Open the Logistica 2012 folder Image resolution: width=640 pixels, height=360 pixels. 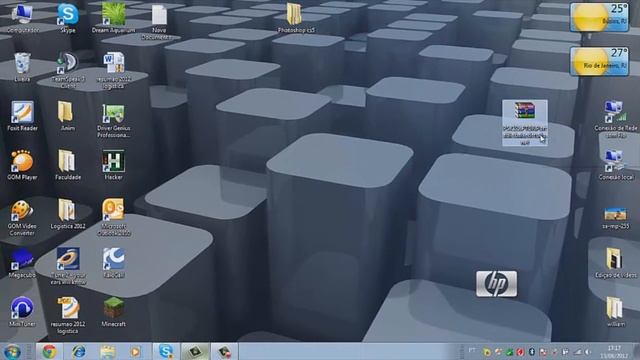[68, 214]
